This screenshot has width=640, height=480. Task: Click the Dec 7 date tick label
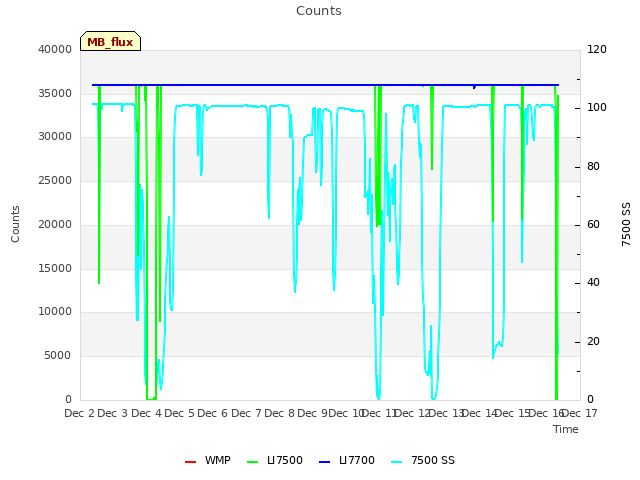coord(247,413)
